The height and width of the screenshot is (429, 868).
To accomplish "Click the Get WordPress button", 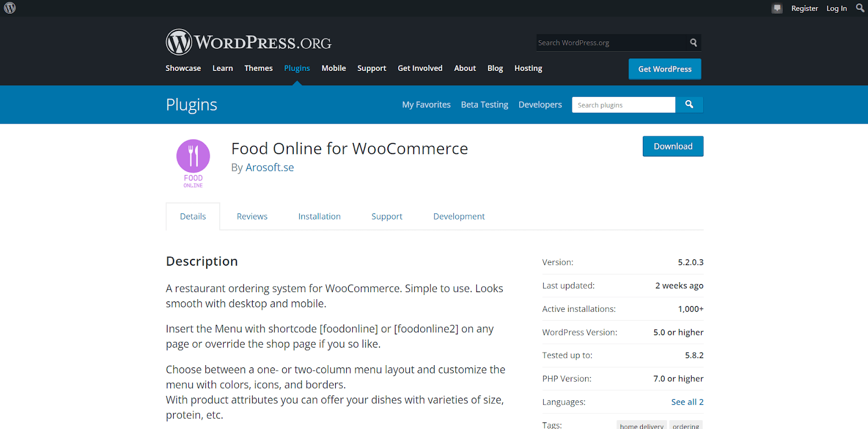I will [x=665, y=69].
